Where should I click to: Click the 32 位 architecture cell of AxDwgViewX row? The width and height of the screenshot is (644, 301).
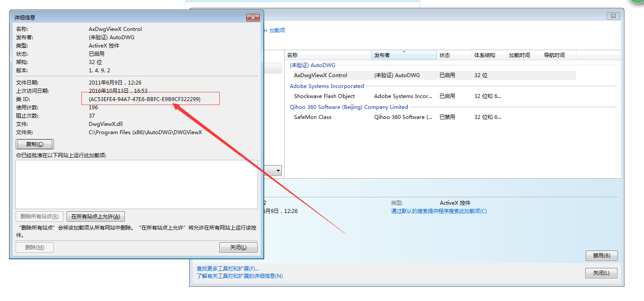[481, 75]
